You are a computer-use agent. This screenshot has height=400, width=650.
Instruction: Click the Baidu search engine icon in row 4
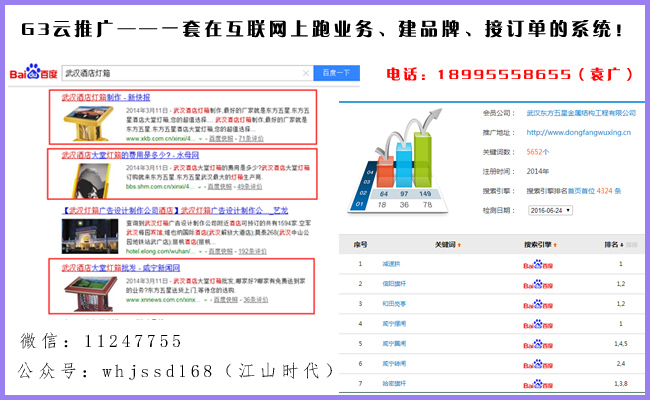[x=538, y=324]
